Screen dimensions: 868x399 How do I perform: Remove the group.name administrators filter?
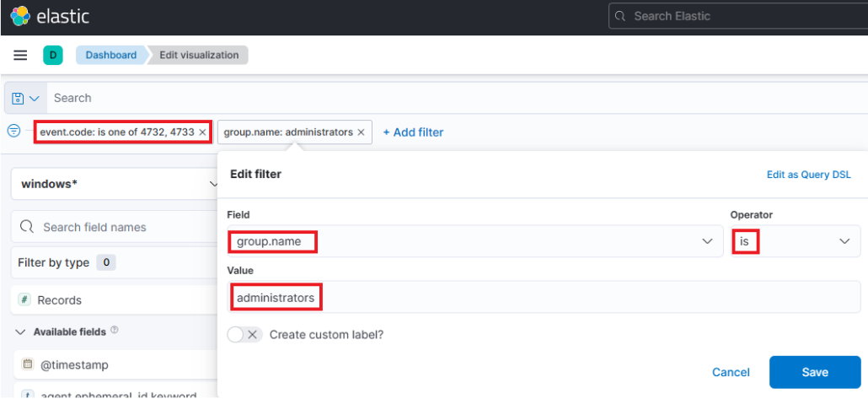tap(361, 132)
